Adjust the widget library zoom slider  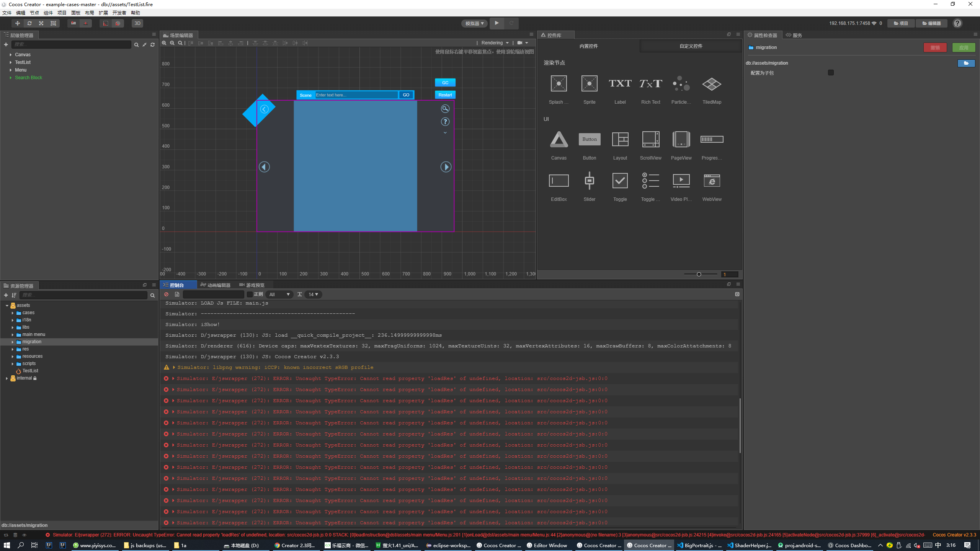tap(699, 274)
